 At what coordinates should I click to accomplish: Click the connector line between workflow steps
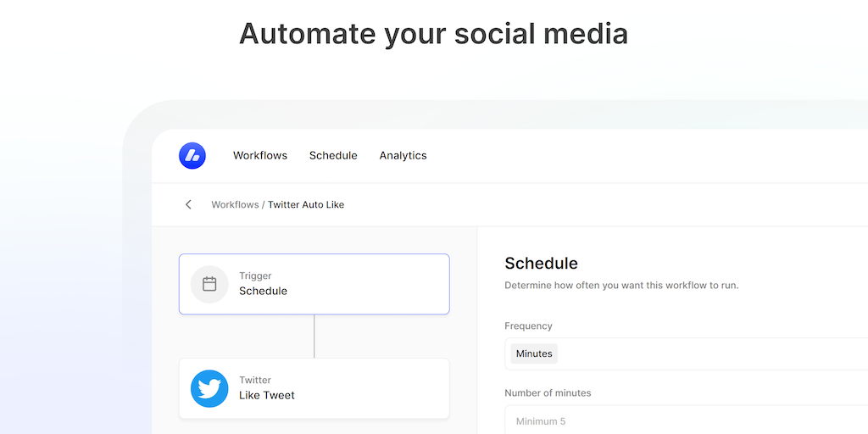click(x=314, y=336)
